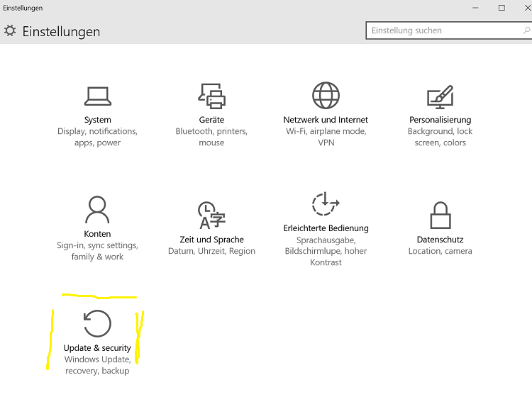This screenshot has height=397, width=532.
Task: Open the Geräte printer icon
Action: point(211,96)
